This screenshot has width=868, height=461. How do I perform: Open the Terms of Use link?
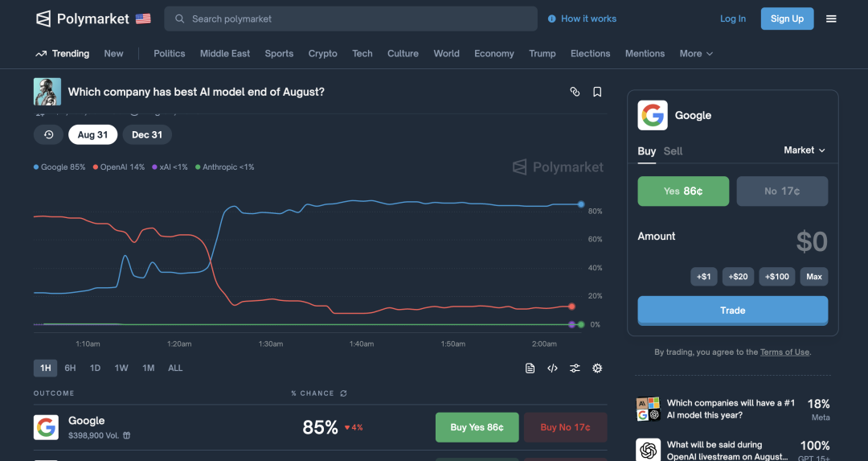point(784,352)
